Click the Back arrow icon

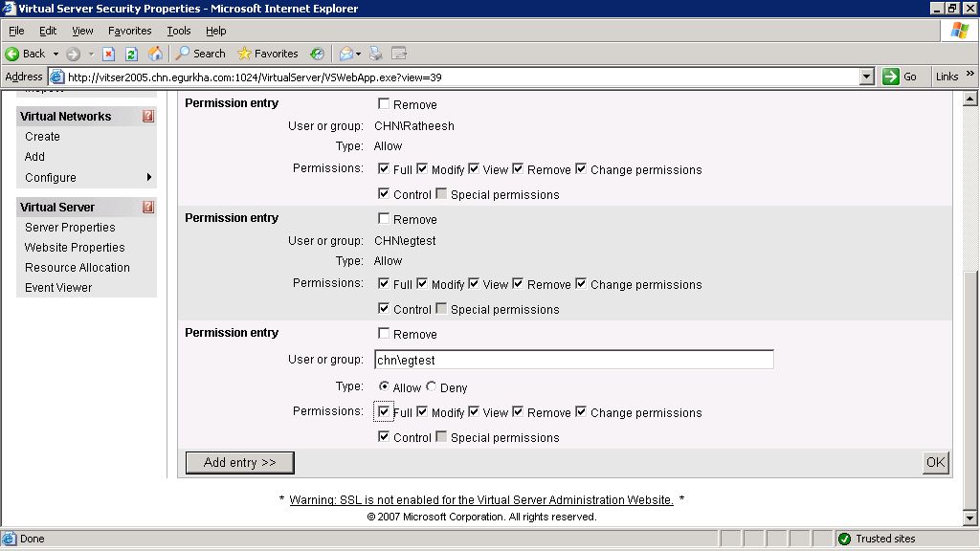11,54
